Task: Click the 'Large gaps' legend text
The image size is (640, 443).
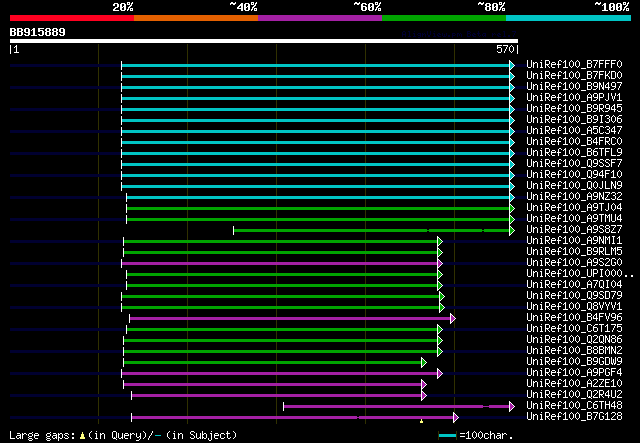Action: click(42, 435)
